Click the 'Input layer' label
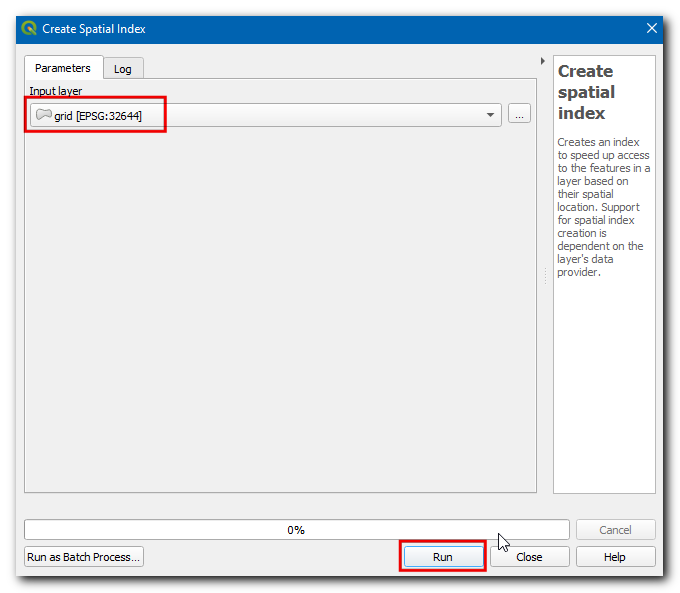The image size is (680, 593). (56, 91)
